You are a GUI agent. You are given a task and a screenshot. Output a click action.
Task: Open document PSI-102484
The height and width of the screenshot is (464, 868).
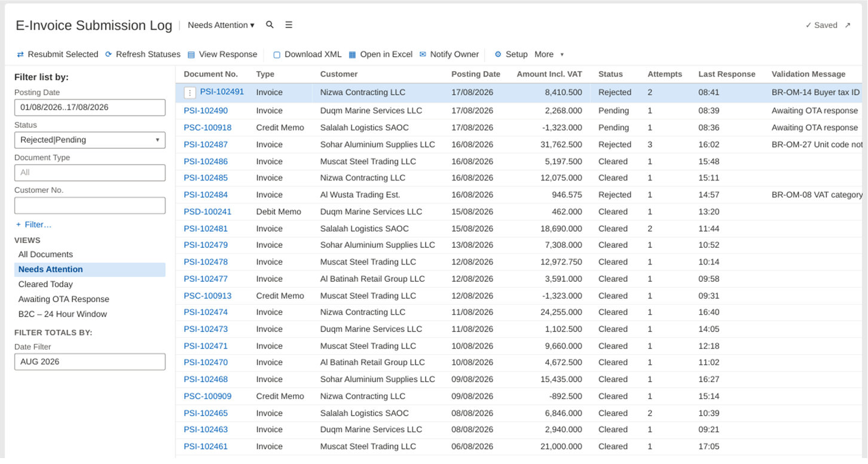206,195
